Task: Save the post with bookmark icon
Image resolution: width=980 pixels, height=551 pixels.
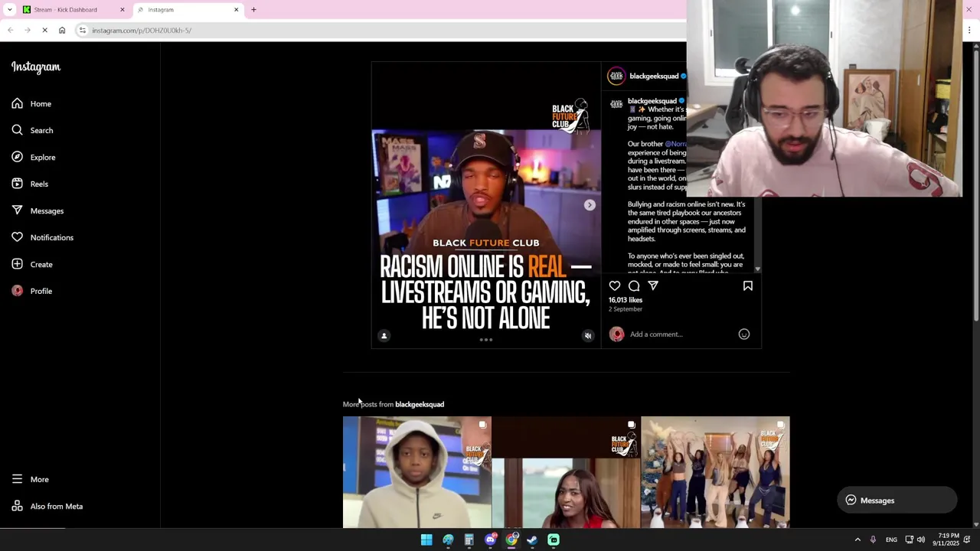Action: (x=748, y=286)
